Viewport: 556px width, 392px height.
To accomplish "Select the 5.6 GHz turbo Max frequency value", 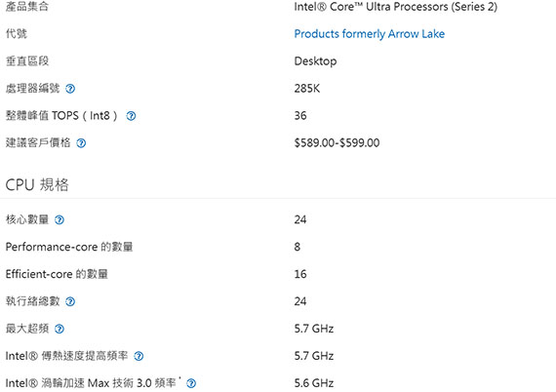I will [314, 383].
